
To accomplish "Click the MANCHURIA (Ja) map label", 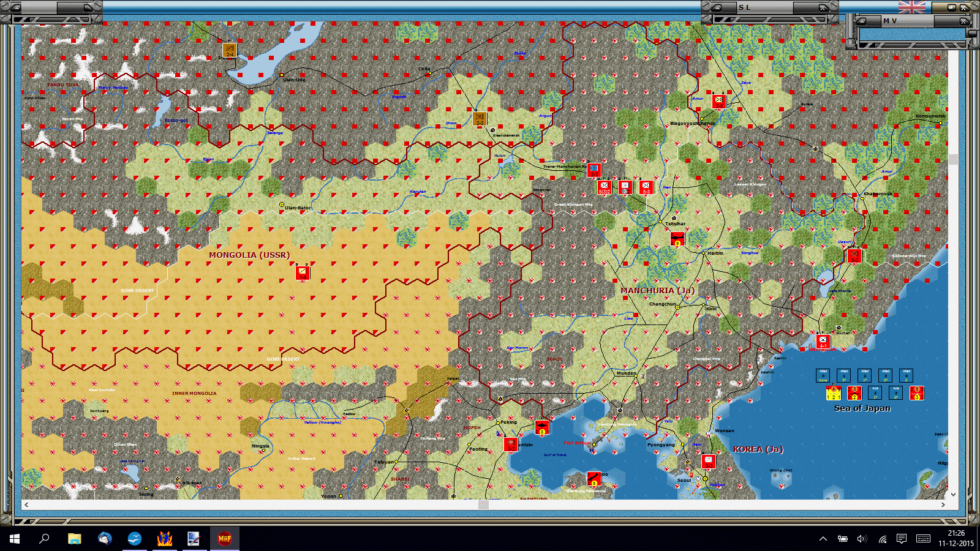I will pyautogui.click(x=657, y=291).
